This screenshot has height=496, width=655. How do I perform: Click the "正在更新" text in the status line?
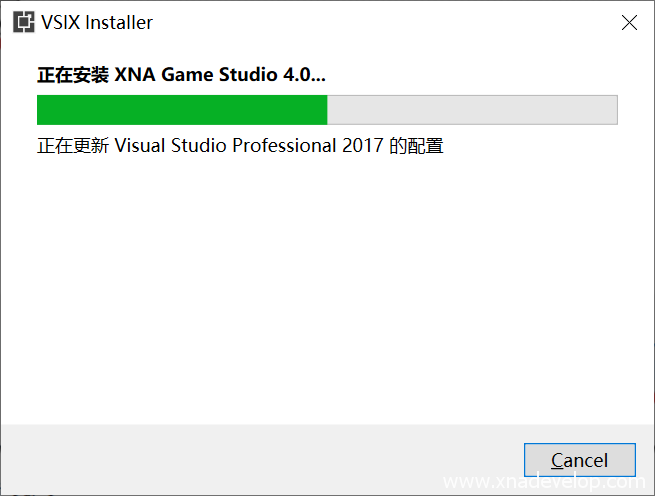pos(73,146)
